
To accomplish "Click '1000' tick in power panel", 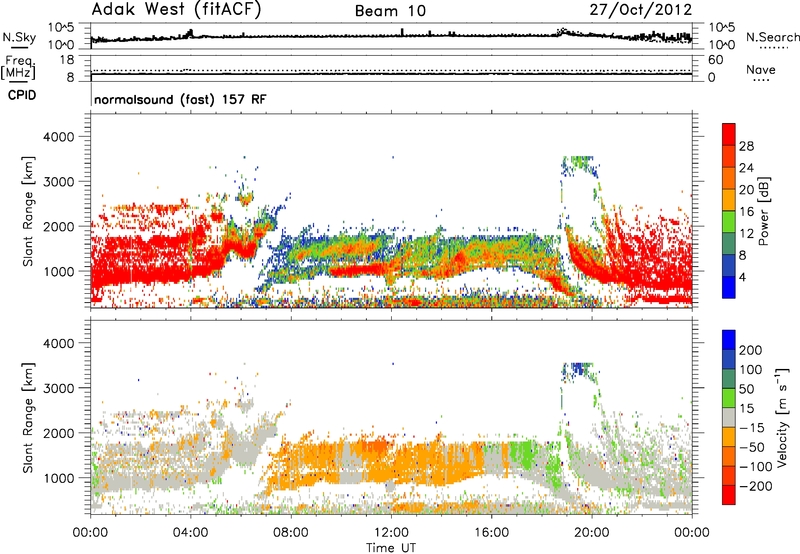I will point(58,271).
